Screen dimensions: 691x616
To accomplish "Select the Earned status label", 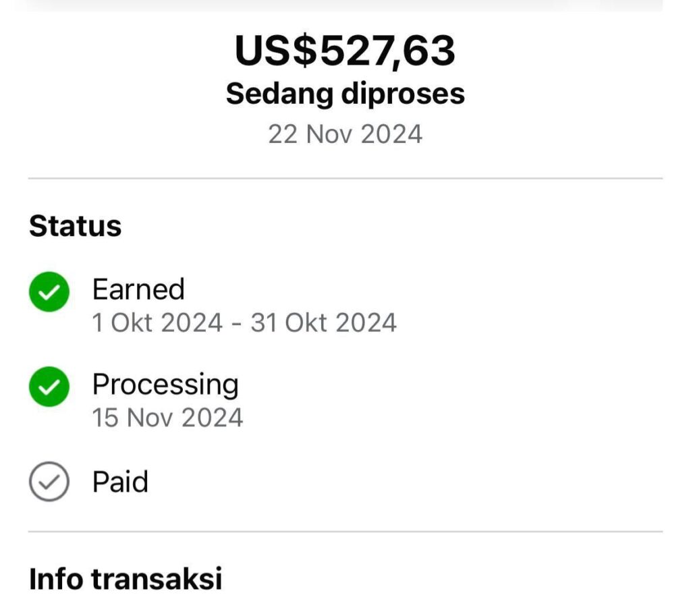I will point(138,289).
